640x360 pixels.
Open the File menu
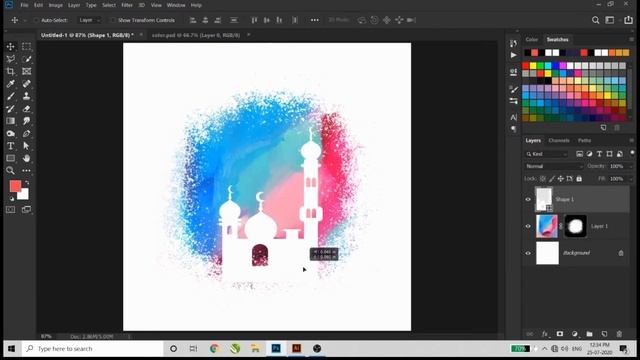pyautogui.click(x=24, y=5)
